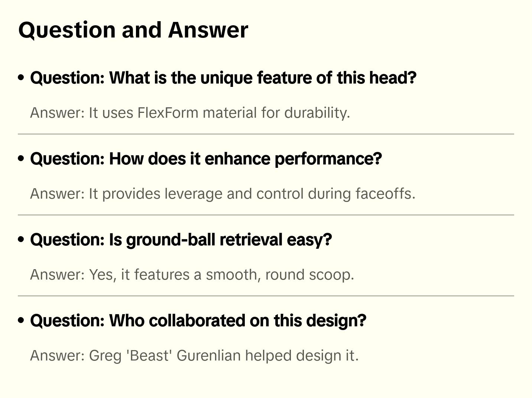Click the word "Answer" in the page heading
532x398 pixels.
coord(208,30)
